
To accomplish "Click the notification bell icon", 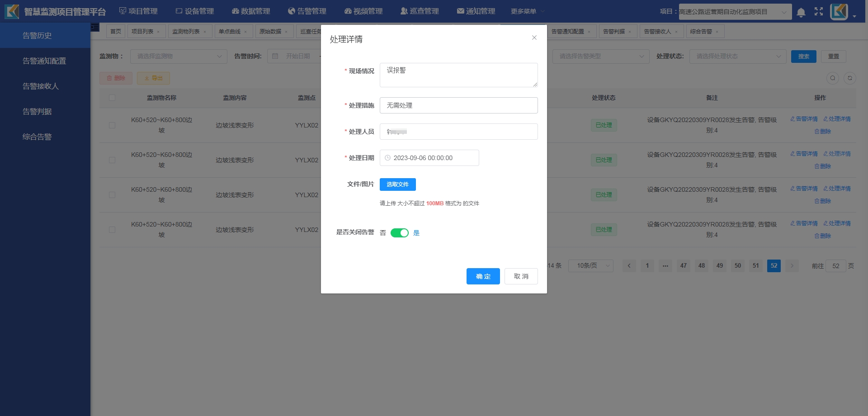I will click(x=801, y=12).
